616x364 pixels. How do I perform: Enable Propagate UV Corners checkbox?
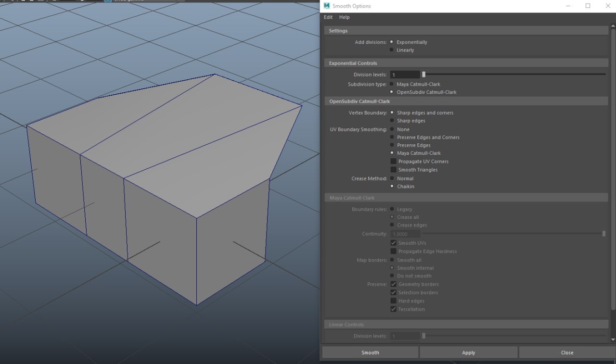pos(393,162)
